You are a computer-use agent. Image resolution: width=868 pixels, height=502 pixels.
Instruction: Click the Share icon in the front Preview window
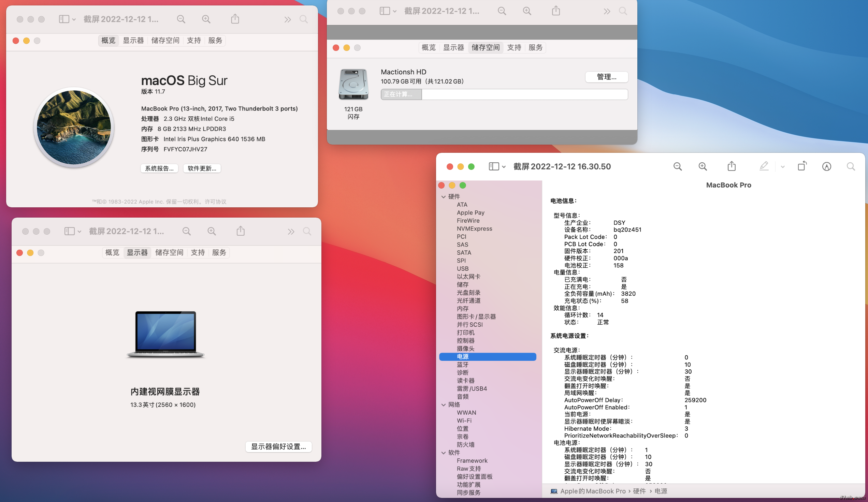731,167
